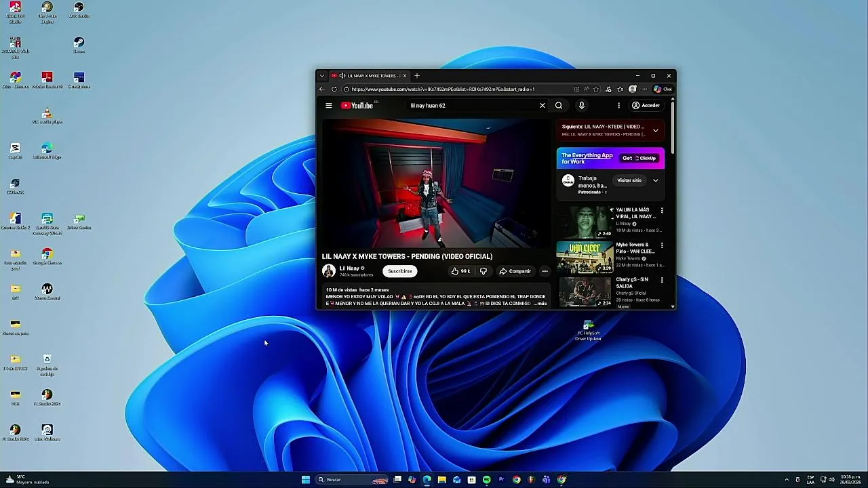
Task: Open the Edge tab list dropdown arrow
Action: click(322, 76)
